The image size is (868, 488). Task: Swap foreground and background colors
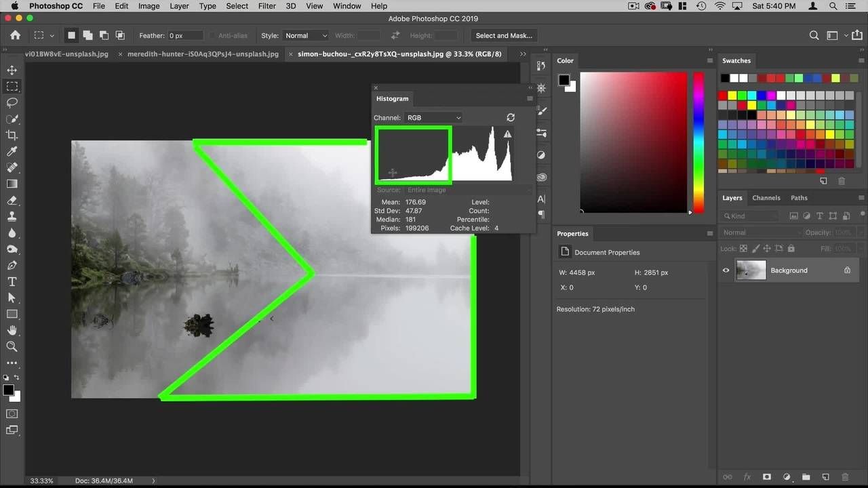pos(18,378)
